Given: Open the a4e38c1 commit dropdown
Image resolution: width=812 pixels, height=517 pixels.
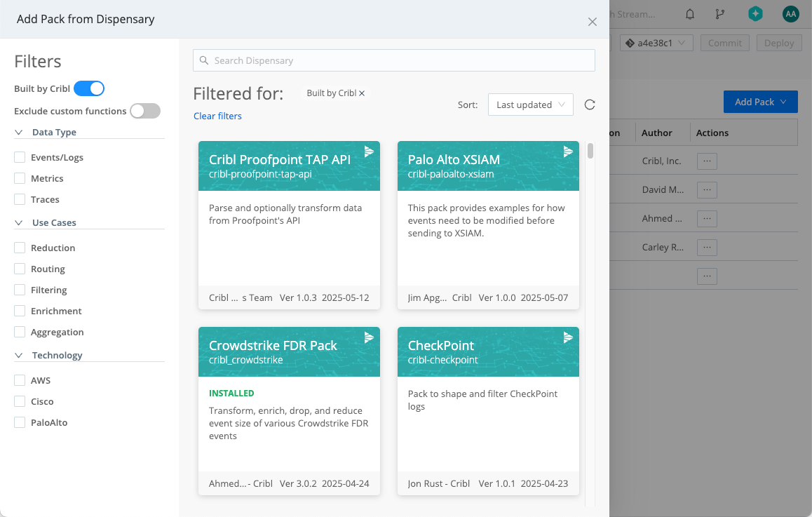Looking at the screenshot, I should (x=656, y=42).
